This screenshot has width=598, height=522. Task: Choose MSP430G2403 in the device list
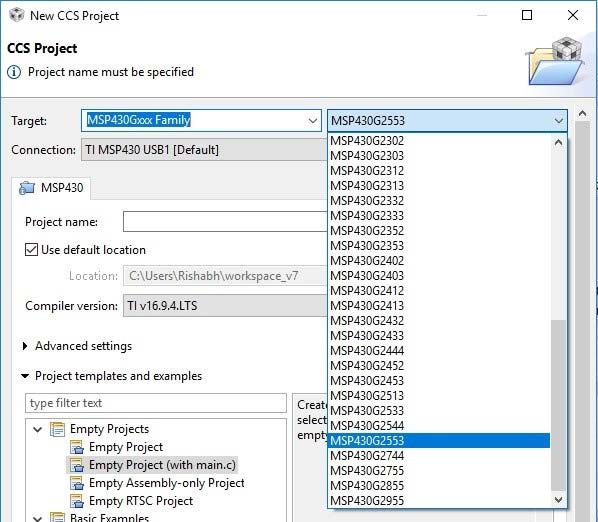tap(439, 276)
